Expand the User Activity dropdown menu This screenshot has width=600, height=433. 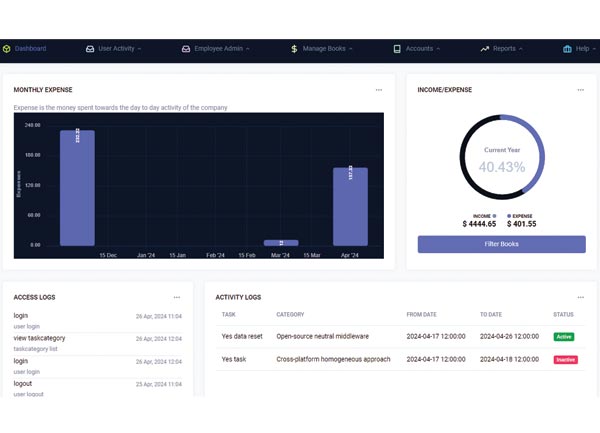click(120, 48)
